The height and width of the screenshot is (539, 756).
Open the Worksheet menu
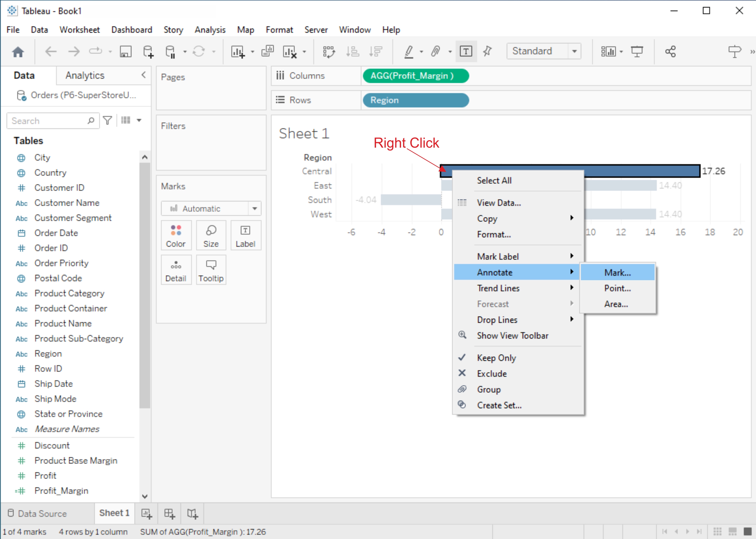click(x=80, y=30)
